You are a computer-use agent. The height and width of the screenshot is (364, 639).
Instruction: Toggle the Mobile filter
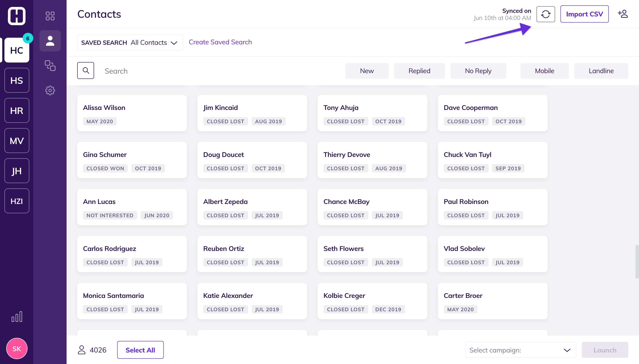[x=544, y=71]
